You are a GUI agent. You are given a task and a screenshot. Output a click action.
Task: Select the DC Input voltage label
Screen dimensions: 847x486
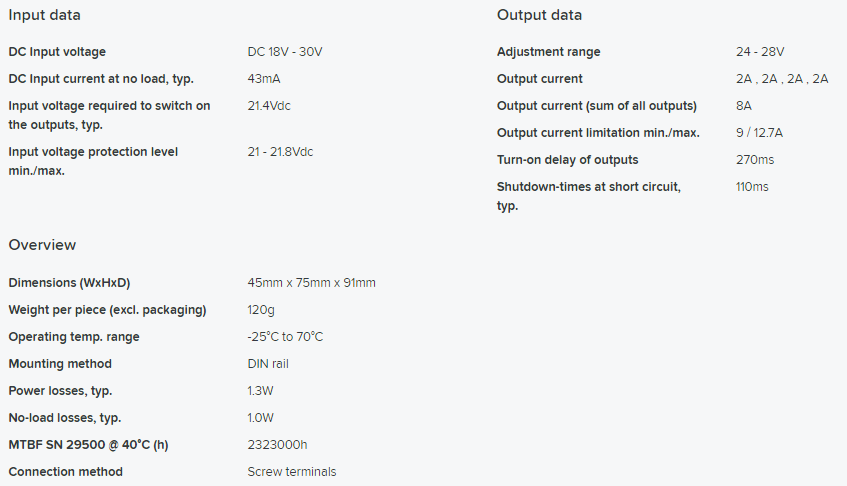(x=57, y=52)
